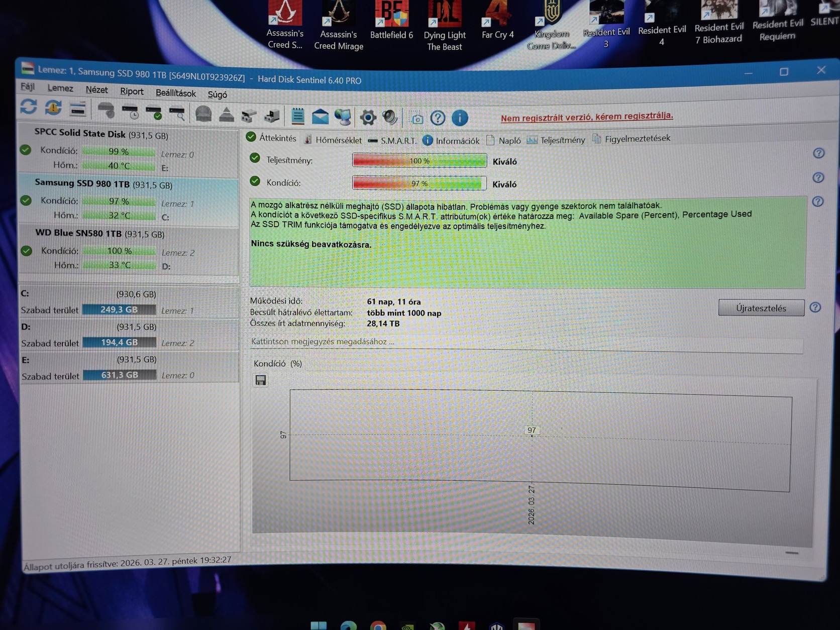Click the hard disk with clock toolbar icon

click(x=131, y=112)
